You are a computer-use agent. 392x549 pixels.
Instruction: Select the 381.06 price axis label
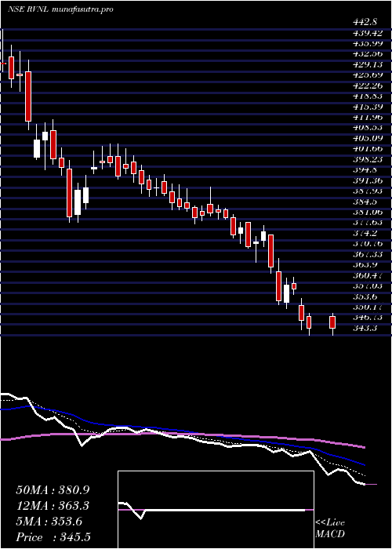coord(368,212)
